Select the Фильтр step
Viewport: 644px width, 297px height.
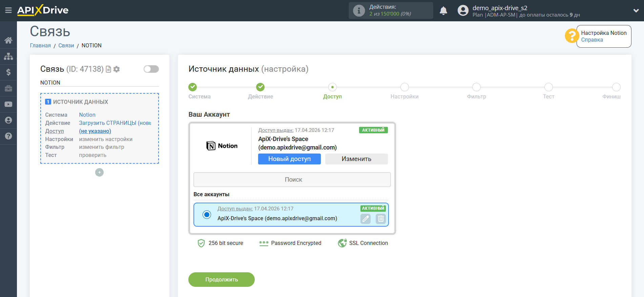(476, 87)
